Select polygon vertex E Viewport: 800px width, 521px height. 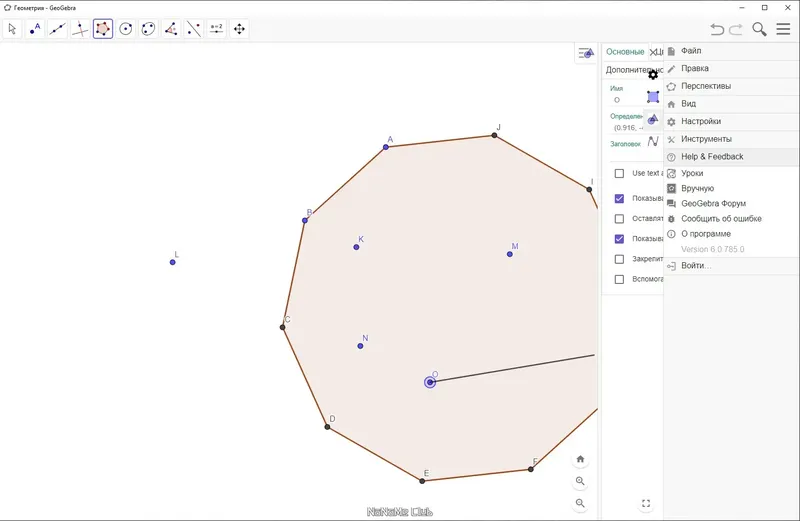[x=422, y=481]
